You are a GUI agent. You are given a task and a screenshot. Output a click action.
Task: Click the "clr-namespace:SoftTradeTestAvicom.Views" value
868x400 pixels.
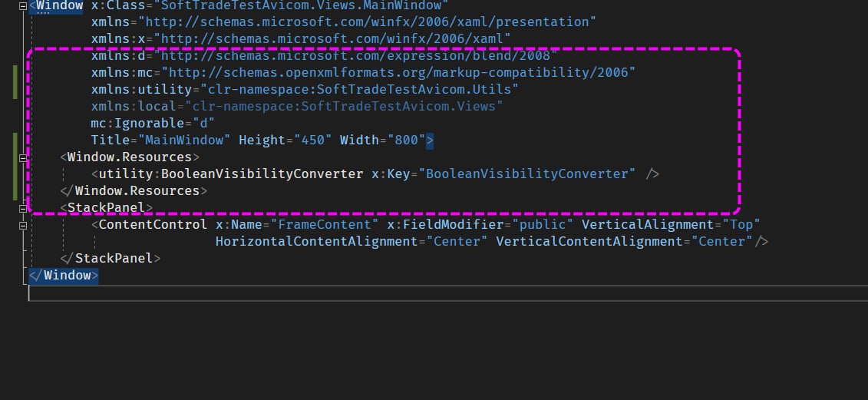click(x=344, y=106)
